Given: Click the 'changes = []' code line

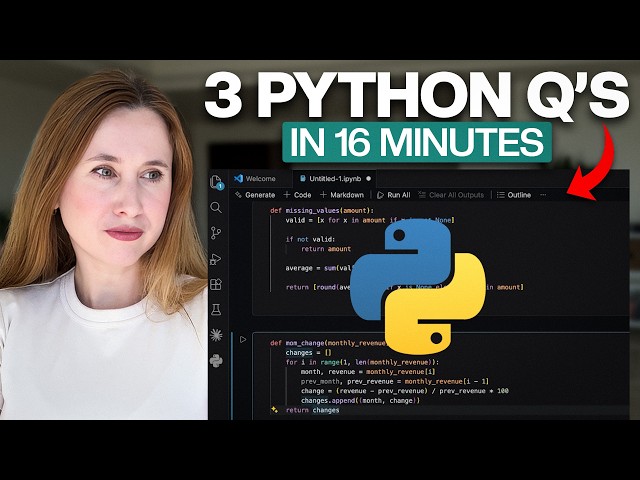Looking at the screenshot, I should click(x=309, y=353).
